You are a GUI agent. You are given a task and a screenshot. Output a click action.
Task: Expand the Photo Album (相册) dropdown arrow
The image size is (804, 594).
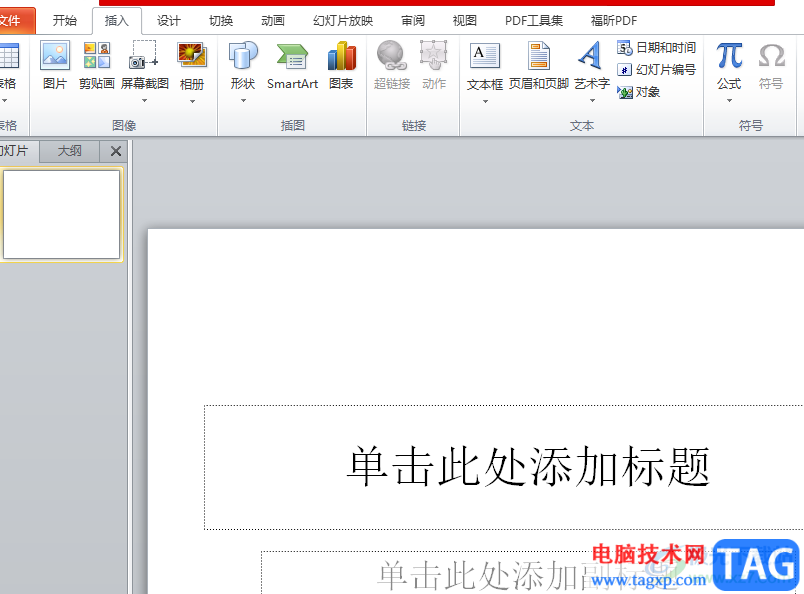pyautogui.click(x=192, y=101)
